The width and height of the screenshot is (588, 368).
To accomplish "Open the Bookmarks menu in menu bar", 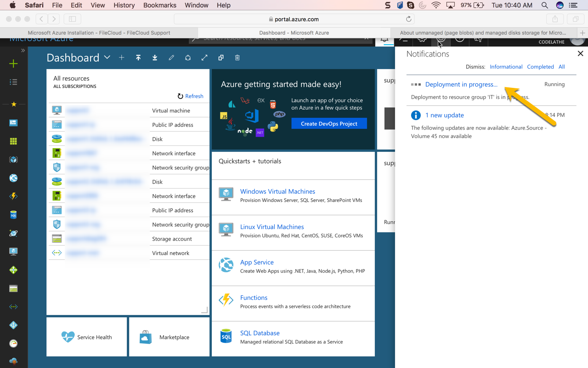I will pos(159,5).
